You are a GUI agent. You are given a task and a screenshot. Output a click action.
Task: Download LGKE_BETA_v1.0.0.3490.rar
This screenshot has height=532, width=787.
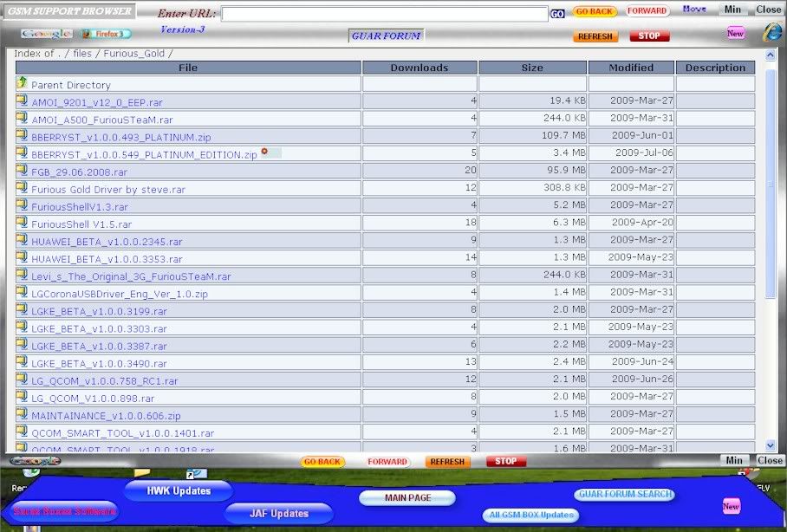[99, 363]
